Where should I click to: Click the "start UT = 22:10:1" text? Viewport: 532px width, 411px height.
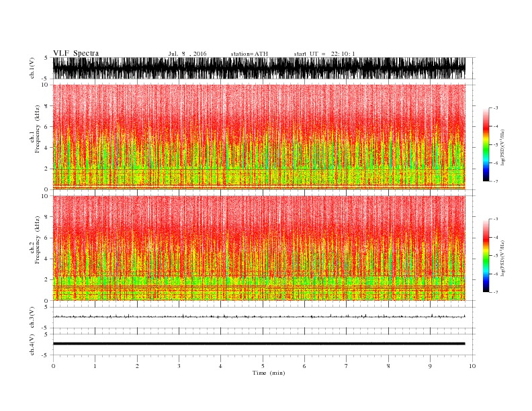(324, 54)
